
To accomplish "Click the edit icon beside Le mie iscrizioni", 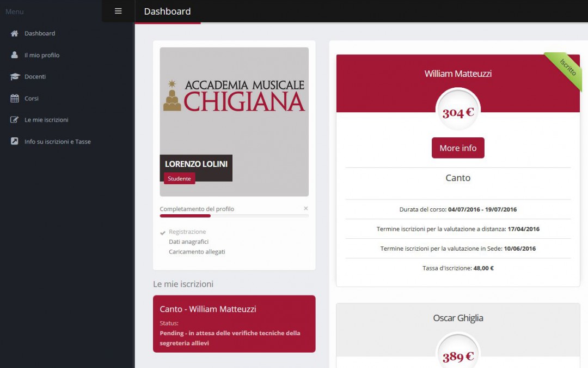I will tap(14, 120).
